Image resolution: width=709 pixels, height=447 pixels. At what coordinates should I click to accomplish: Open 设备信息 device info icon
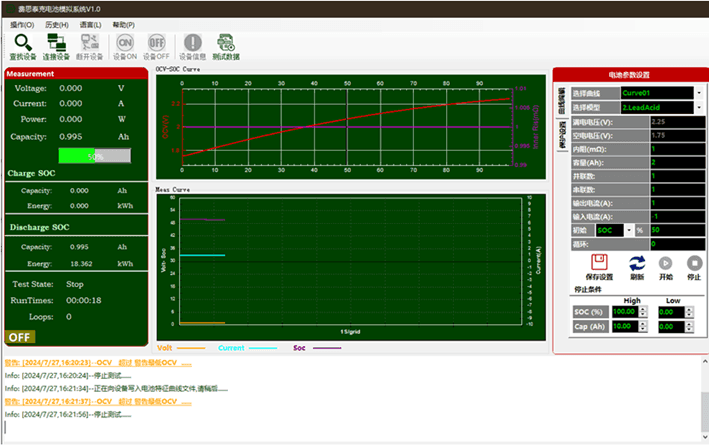click(x=192, y=43)
